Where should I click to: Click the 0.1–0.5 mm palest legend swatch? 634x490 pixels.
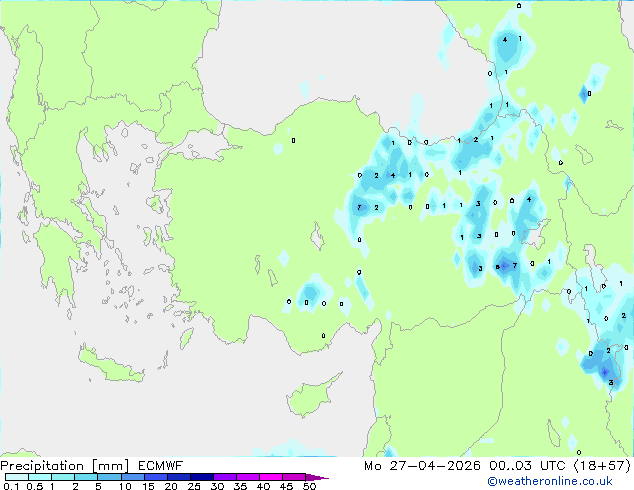pos(17,477)
